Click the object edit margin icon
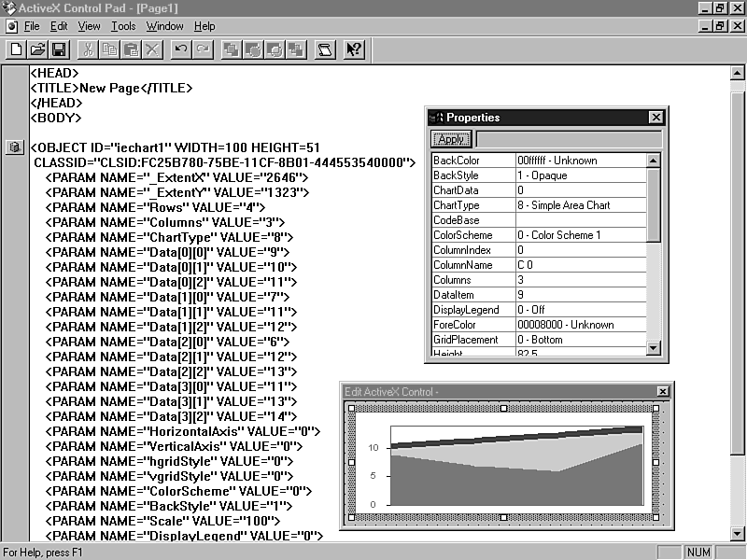The height and width of the screenshot is (560, 747). [x=14, y=147]
